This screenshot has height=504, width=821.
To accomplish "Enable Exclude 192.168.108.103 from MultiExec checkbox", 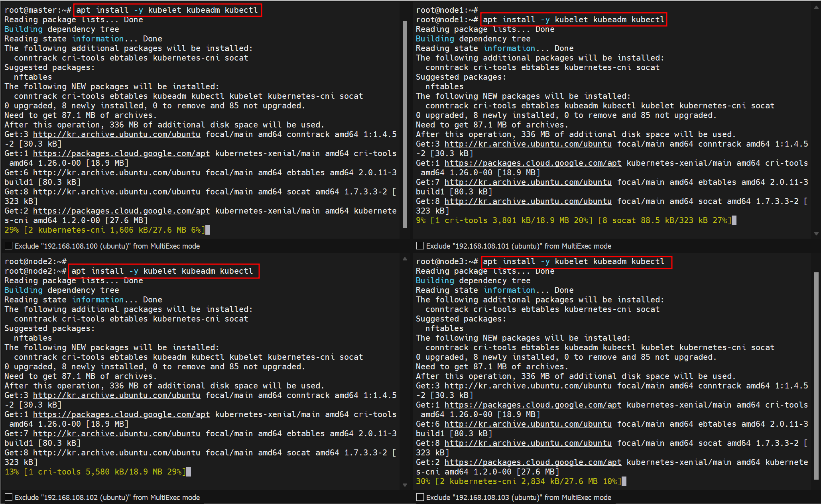I will coord(420,497).
